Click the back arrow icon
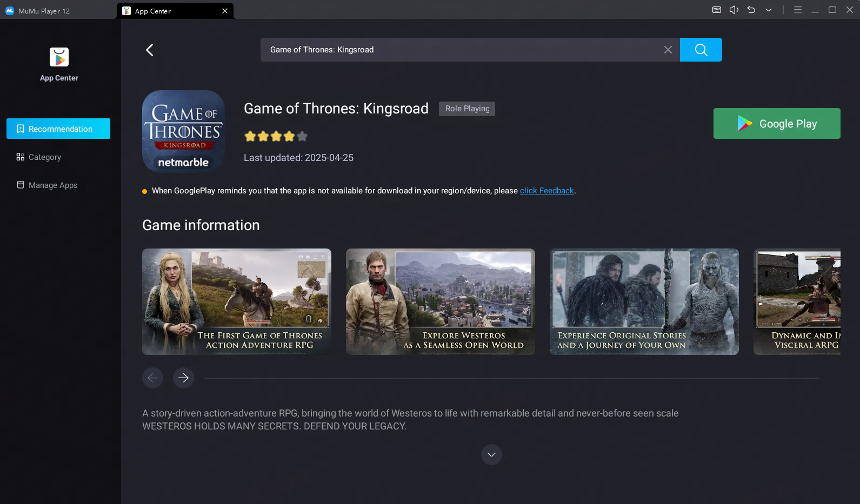860x504 pixels. coord(150,50)
